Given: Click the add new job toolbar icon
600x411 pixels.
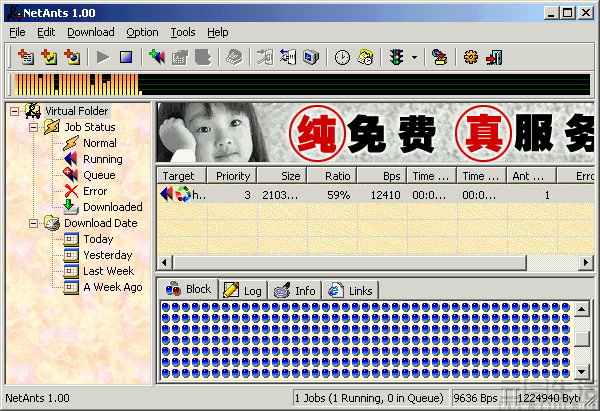Looking at the screenshot, I should tap(26, 57).
